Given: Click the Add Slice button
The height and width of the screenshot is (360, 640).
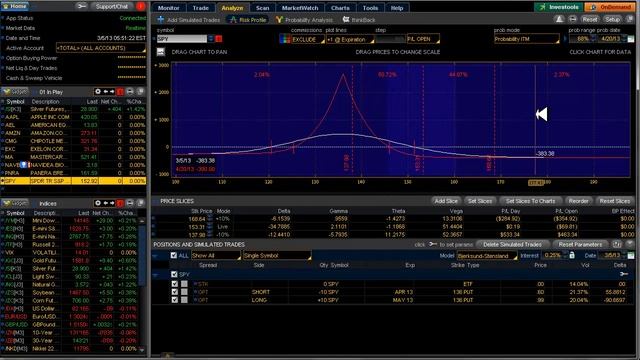Looking at the screenshot, I should 446,201.
